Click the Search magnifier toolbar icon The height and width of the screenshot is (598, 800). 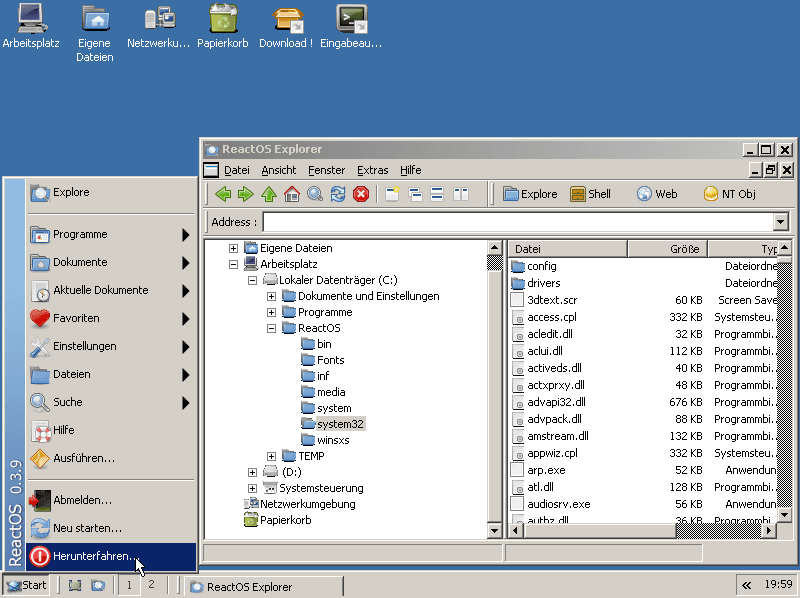click(x=314, y=194)
